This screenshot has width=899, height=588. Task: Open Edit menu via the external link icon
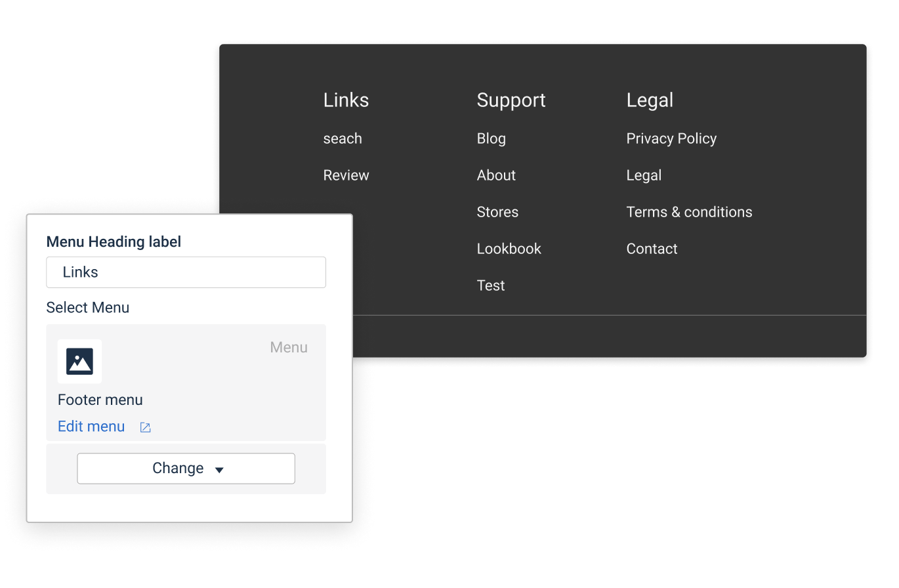144,427
